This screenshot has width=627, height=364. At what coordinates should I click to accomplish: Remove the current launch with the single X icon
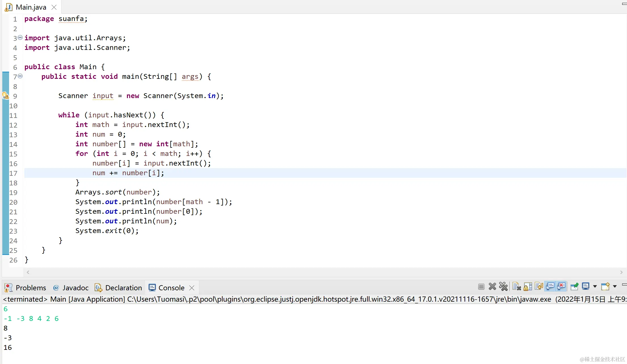tap(492, 287)
